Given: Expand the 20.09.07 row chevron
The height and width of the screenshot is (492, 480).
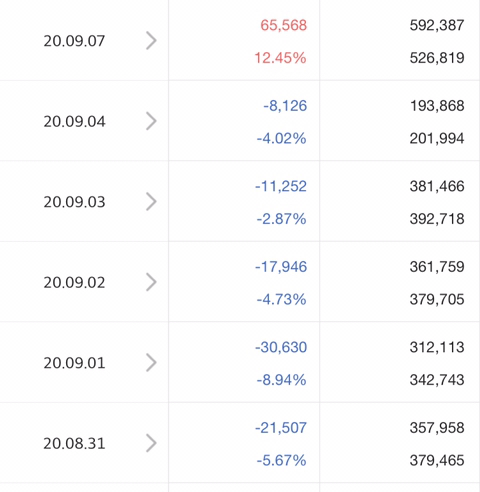Looking at the screenshot, I should point(151,41).
